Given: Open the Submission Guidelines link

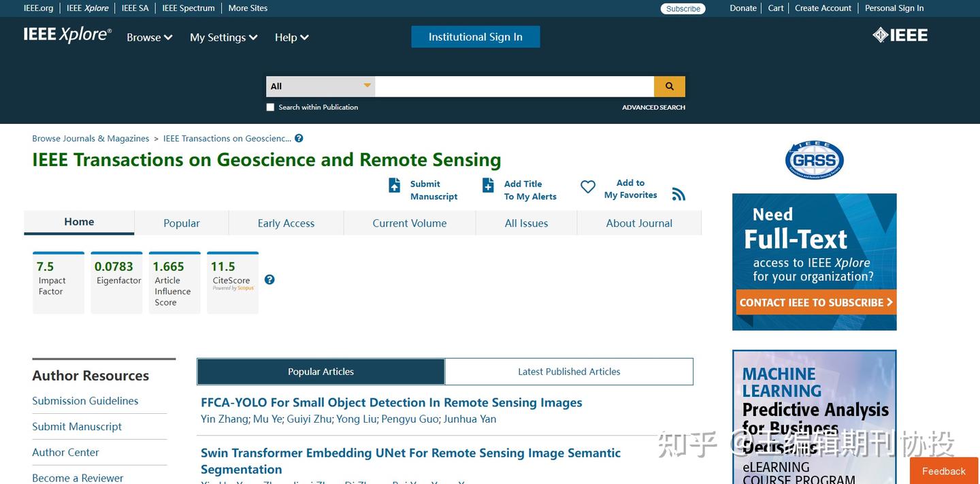Looking at the screenshot, I should tap(85, 401).
